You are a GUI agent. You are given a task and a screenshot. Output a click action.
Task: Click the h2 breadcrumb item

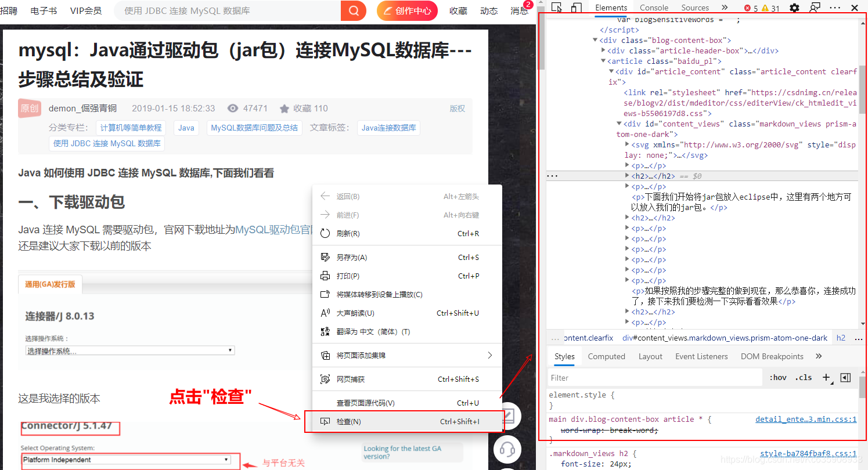841,338
